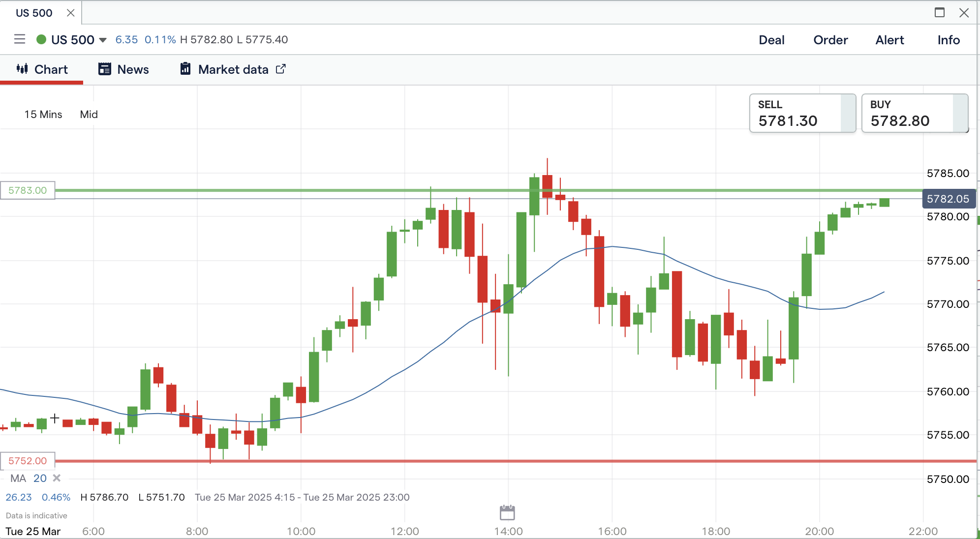Click the 20:00 time axis label
Viewport: 980px width, 539px height.
[820, 531]
